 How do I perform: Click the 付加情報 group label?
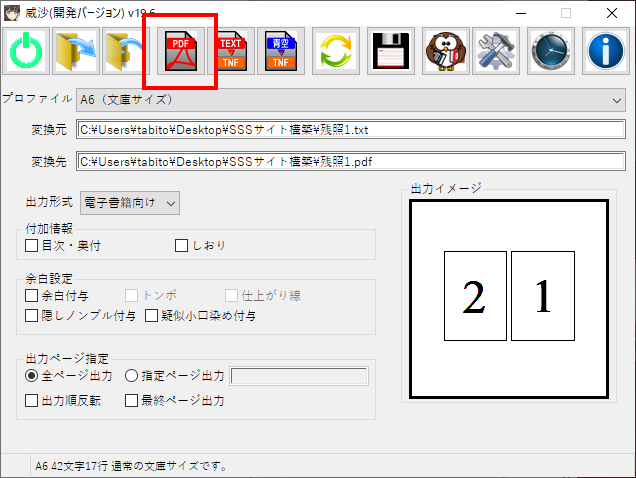coord(49,229)
